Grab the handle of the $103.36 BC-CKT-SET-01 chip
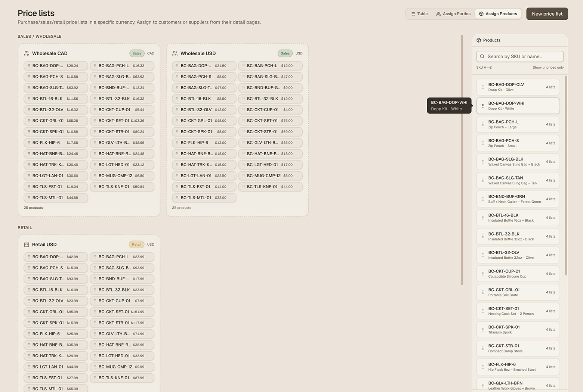This screenshot has height=392, width=583. tap(95, 121)
